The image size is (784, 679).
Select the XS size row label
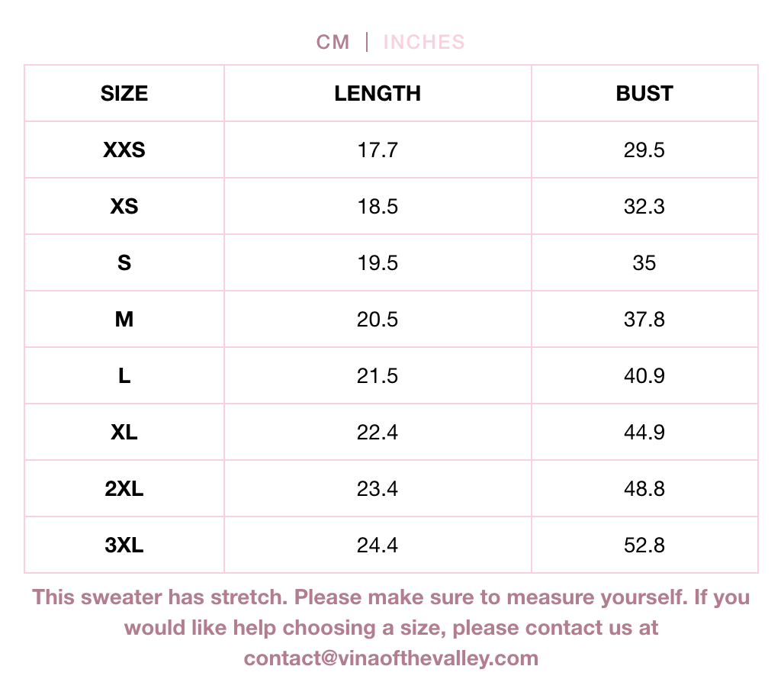124,207
